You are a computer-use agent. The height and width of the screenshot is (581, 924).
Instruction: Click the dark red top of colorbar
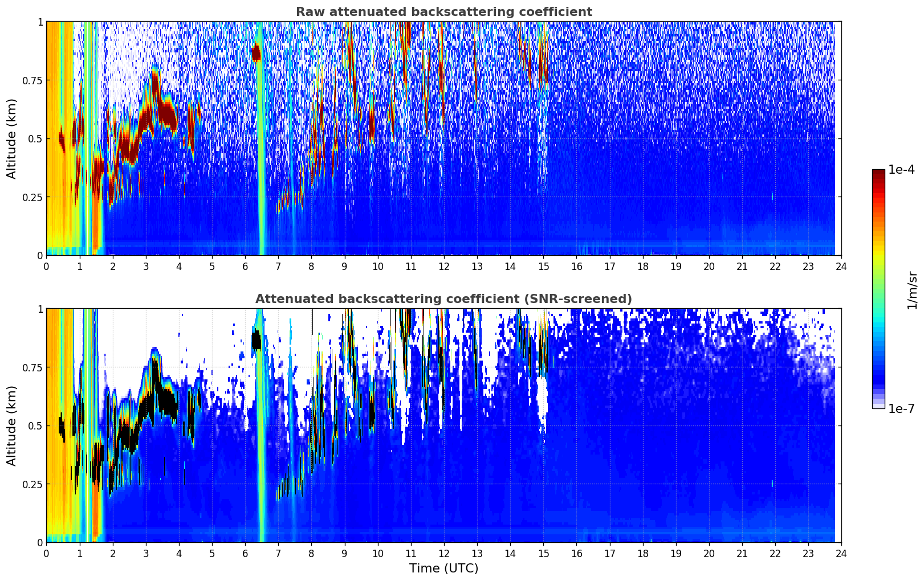point(878,173)
